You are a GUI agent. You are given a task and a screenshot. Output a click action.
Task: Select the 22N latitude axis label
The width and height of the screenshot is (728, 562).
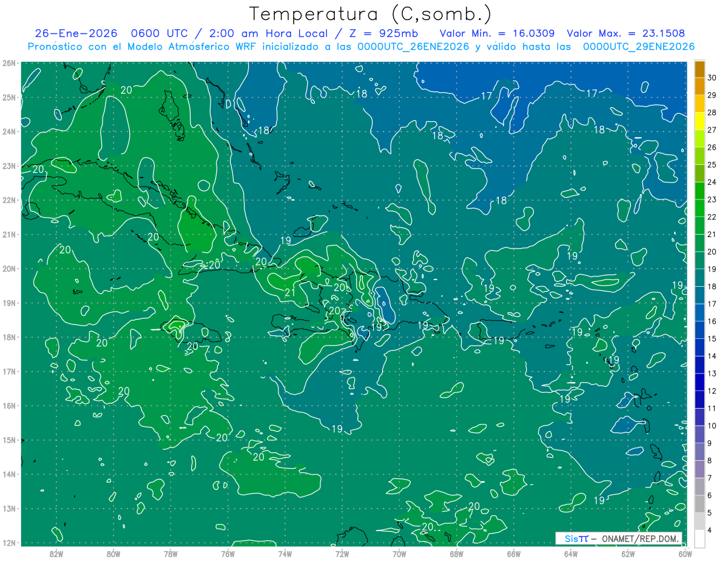pyautogui.click(x=9, y=200)
